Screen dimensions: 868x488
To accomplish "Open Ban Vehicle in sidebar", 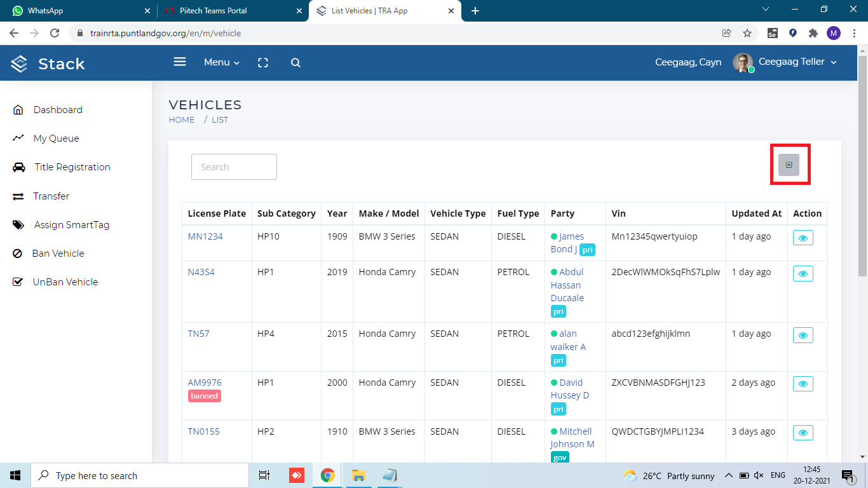I will 58,253.
